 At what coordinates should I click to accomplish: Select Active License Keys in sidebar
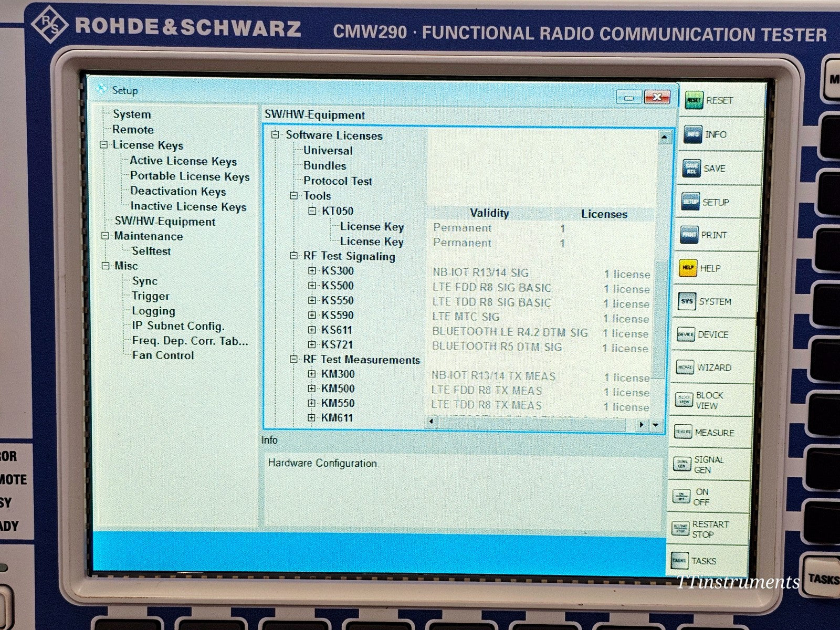click(x=183, y=161)
